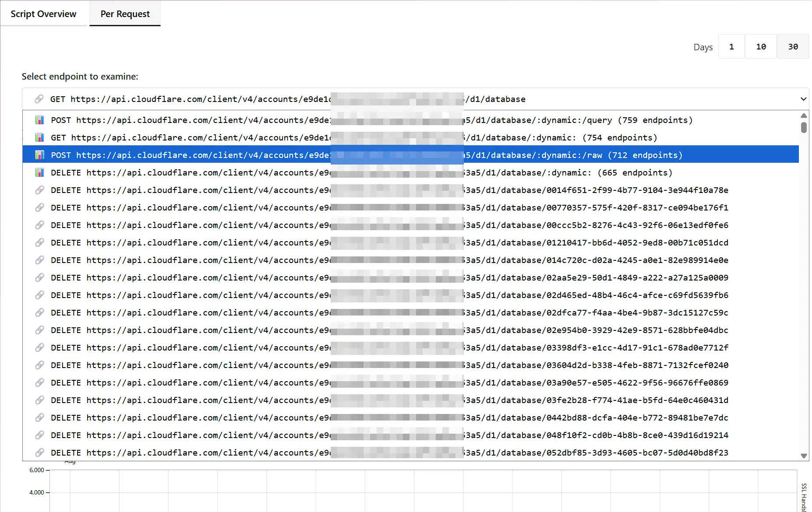The height and width of the screenshot is (512, 812).
Task: Choose DELETE endpoint 014c720c-d02a-4245-a0e1-82e989914e0e
Action: click(411, 260)
